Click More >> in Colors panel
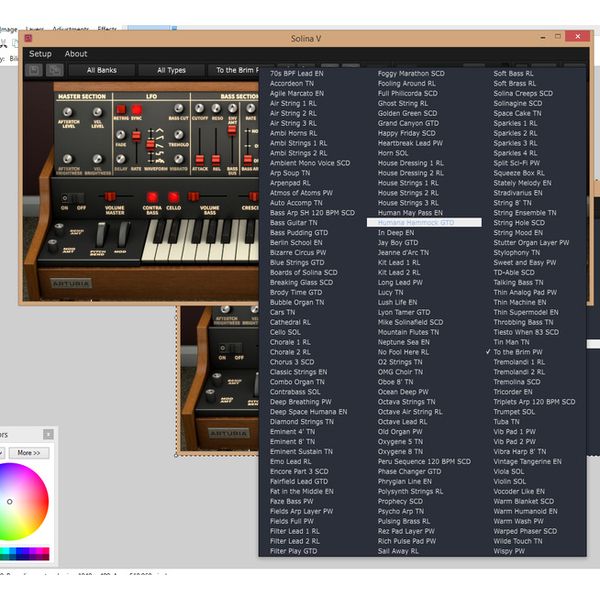Screen dimensions: 600x600 pyautogui.click(x=29, y=453)
